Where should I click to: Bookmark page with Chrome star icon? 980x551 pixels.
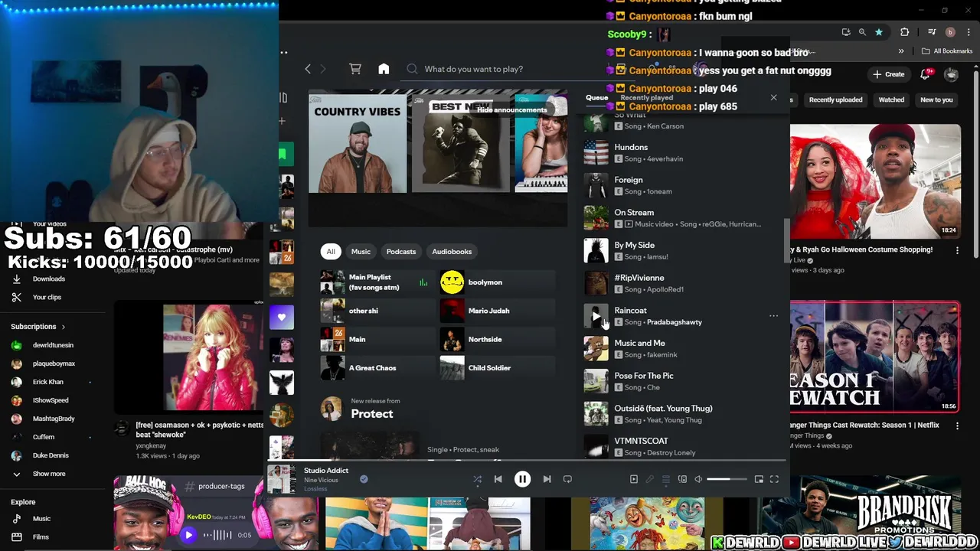(879, 32)
